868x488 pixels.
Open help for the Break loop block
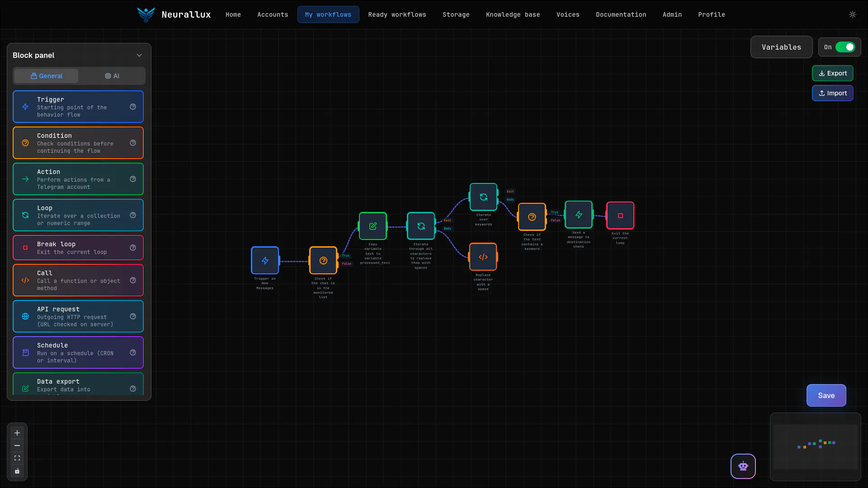tap(133, 248)
